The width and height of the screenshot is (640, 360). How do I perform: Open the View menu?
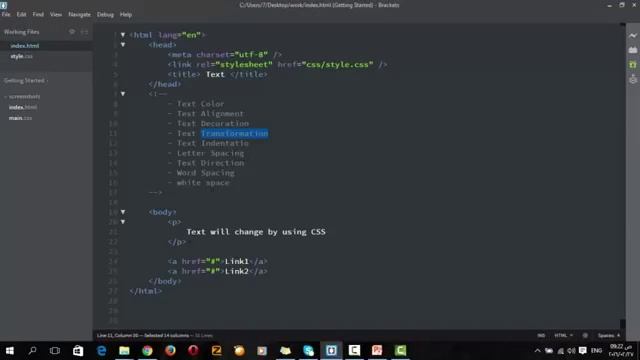pyautogui.click(x=56, y=14)
